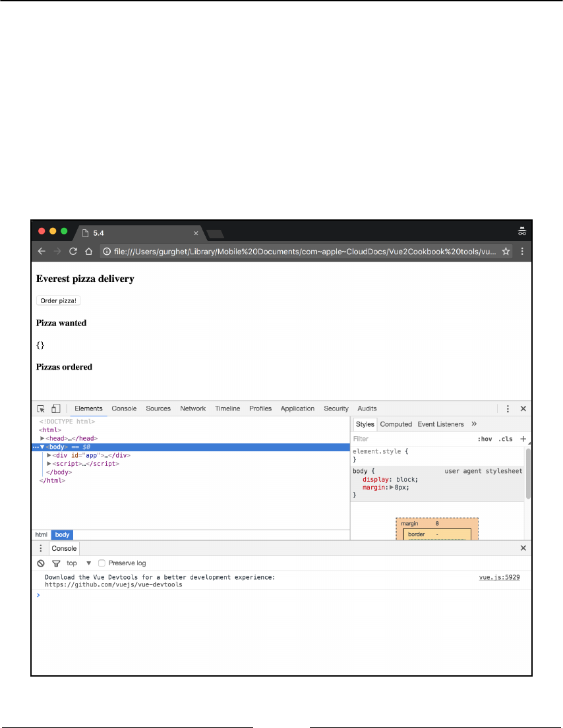Click the console prompt input line
Screen dimensions: 563x728
281,595
